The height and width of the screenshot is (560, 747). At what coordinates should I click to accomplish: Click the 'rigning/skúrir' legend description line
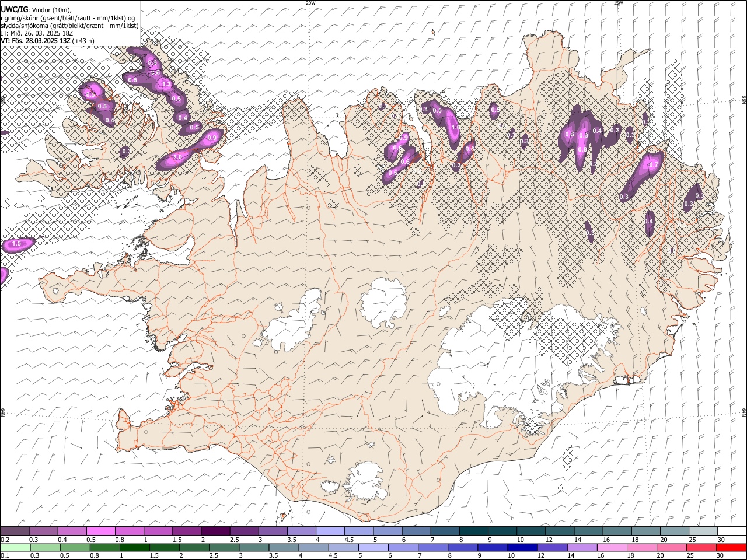(x=68, y=18)
